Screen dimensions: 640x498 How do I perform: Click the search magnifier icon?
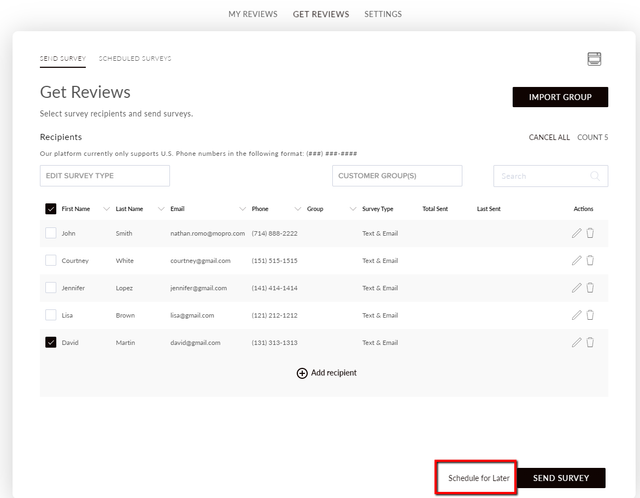pyautogui.click(x=595, y=176)
